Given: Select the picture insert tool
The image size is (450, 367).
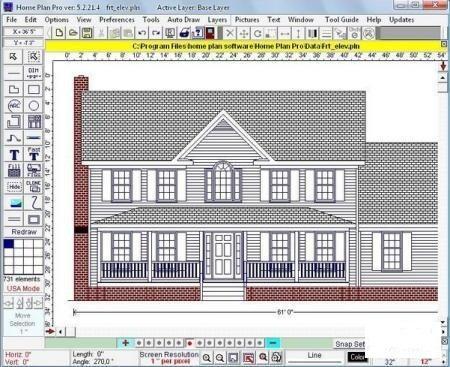Looking at the screenshot, I should [x=14, y=203].
